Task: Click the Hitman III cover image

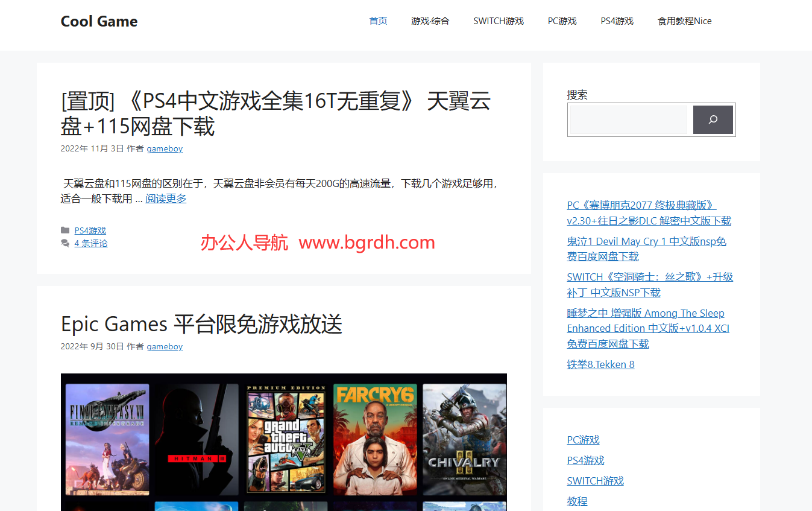Action: (197, 440)
